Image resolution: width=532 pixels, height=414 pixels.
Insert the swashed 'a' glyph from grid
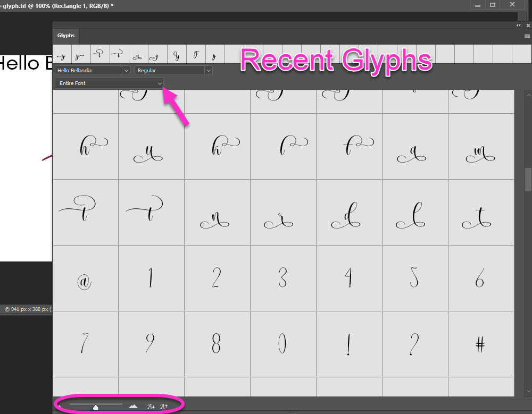[x=415, y=147]
